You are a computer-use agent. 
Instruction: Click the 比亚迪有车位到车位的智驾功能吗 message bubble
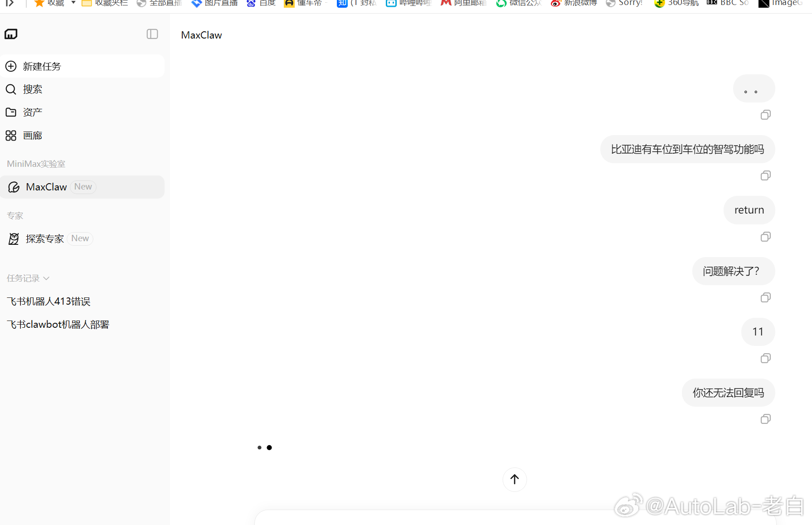687,149
